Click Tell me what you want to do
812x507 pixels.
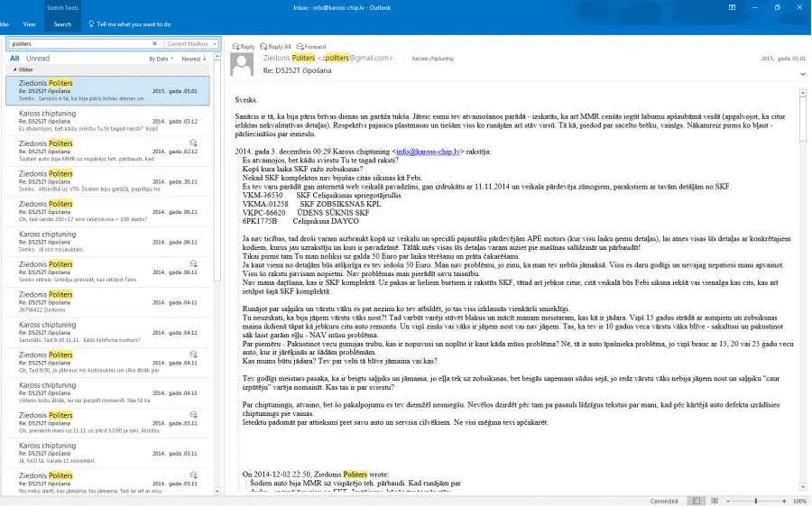point(134,24)
